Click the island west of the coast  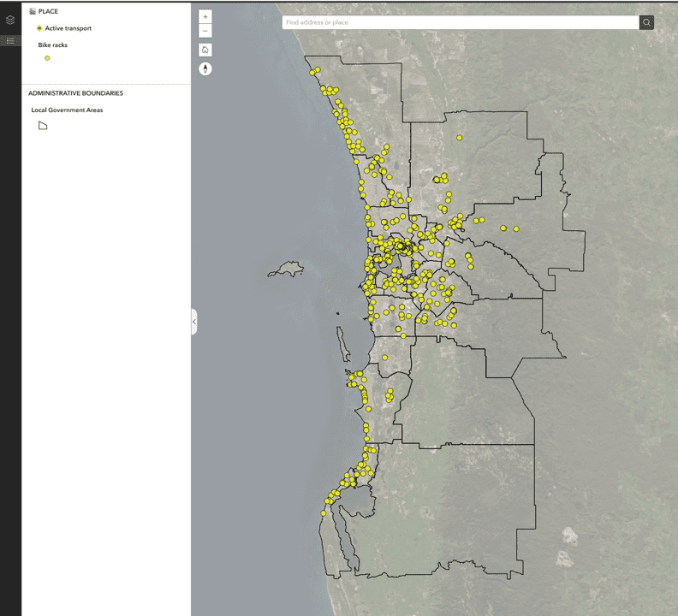tap(288, 270)
